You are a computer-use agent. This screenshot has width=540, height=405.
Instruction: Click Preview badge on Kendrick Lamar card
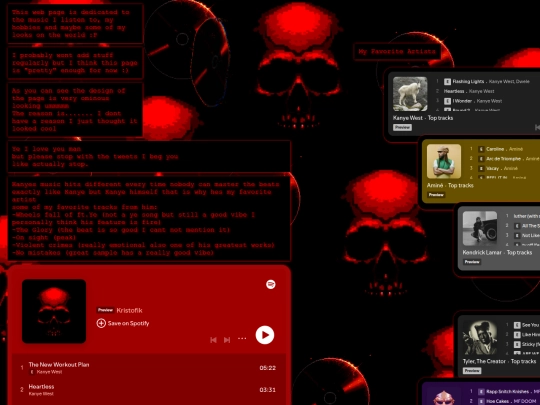tap(472, 262)
